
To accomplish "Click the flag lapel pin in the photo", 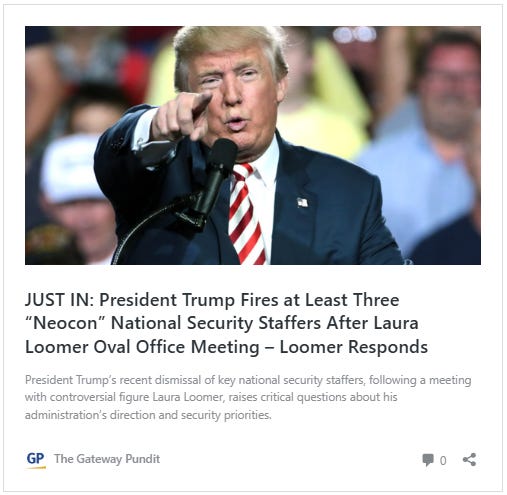I will 302,202.
